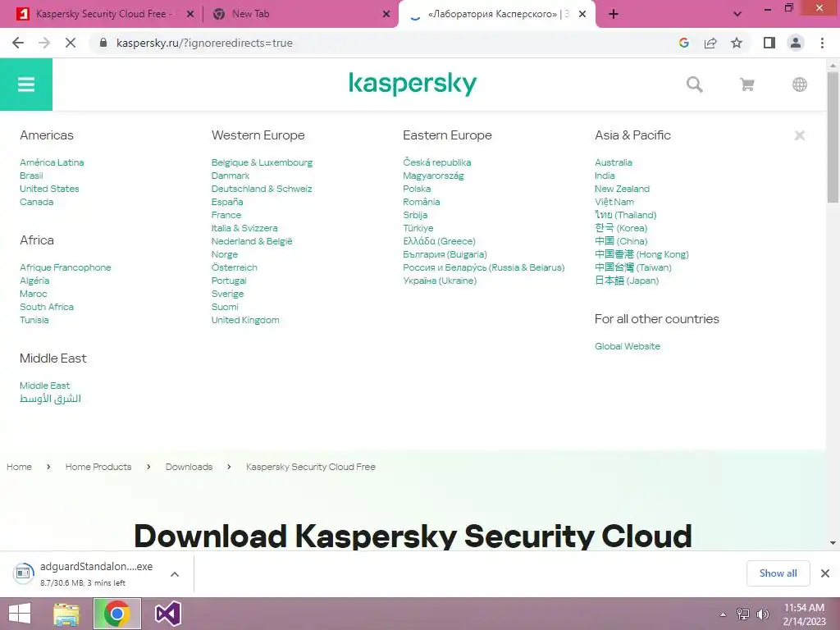Screen dimensions: 840x630
Task: Click Home breadcrumb link
Action: click(19, 467)
